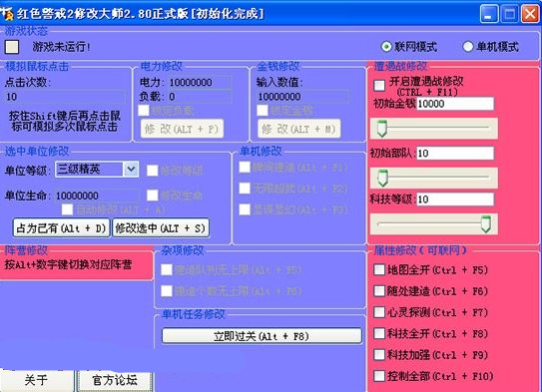This screenshot has height=392, width=542.
Task: Open the 官方论坛 button
Action: pyautogui.click(x=115, y=380)
